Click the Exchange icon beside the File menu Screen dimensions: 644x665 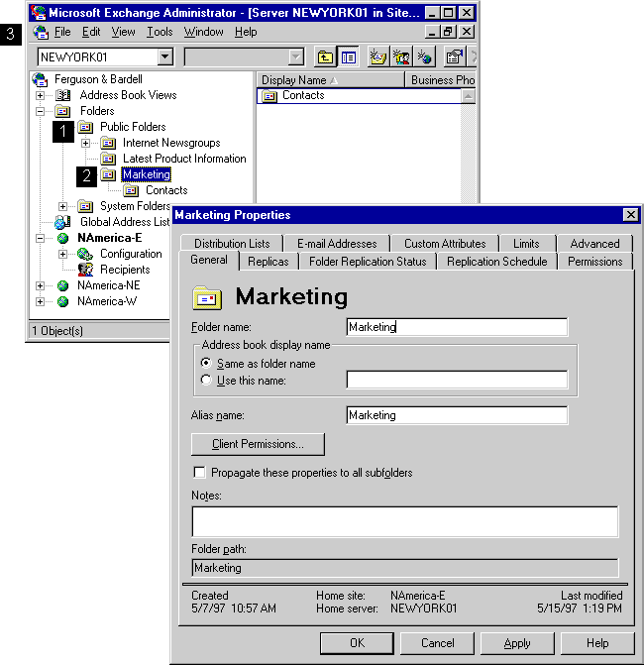click(x=42, y=32)
